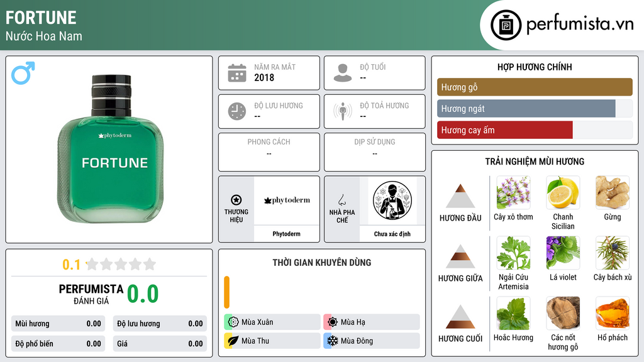The height and width of the screenshot is (362, 644).
Task: Click the clock icon beside Độ lưu hương
Action: 237,111
